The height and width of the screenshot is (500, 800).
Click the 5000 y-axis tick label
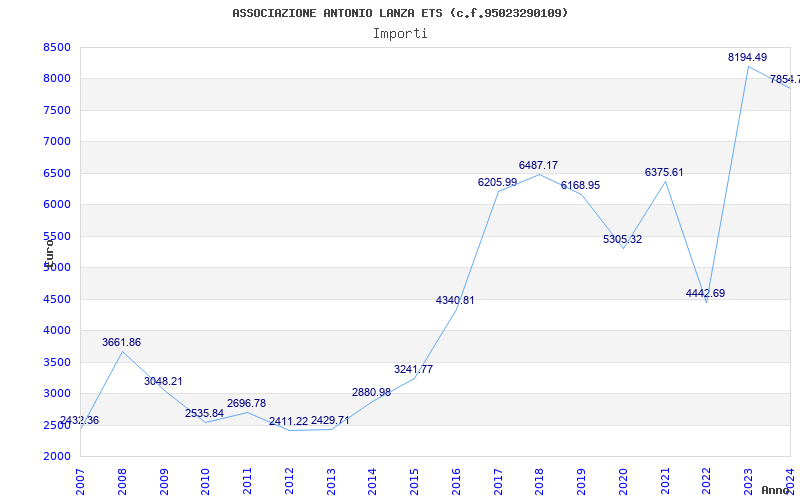(57, 267)
